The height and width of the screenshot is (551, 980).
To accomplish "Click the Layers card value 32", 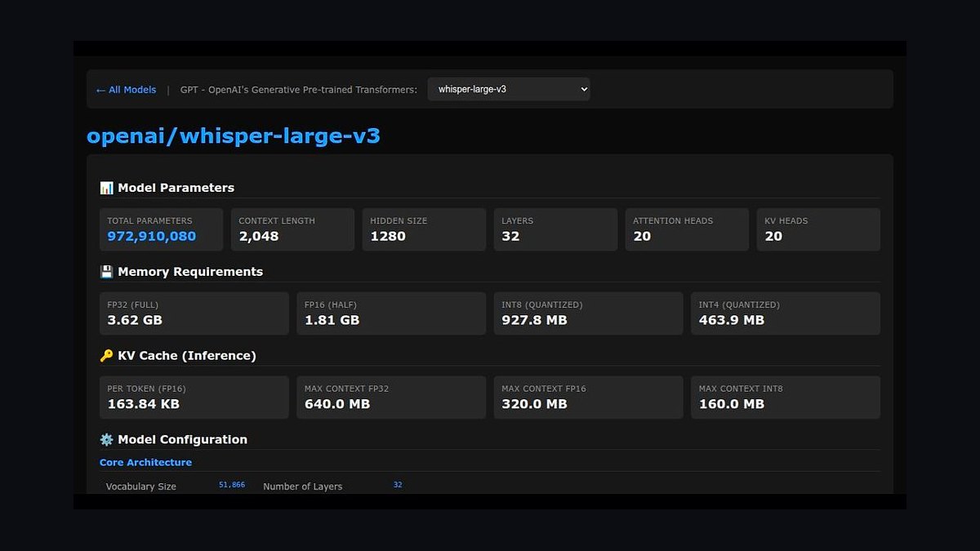I will [x=510, y=237].
